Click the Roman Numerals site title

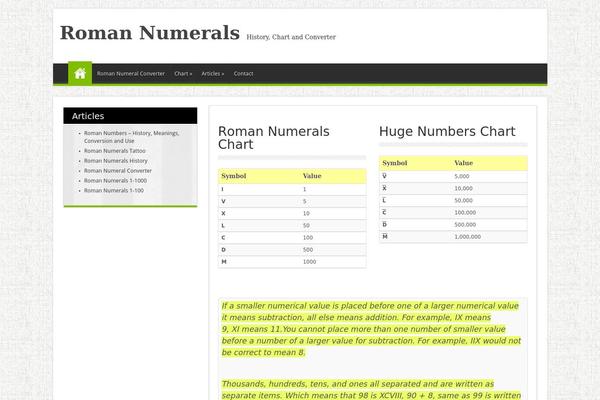[150, 33]
